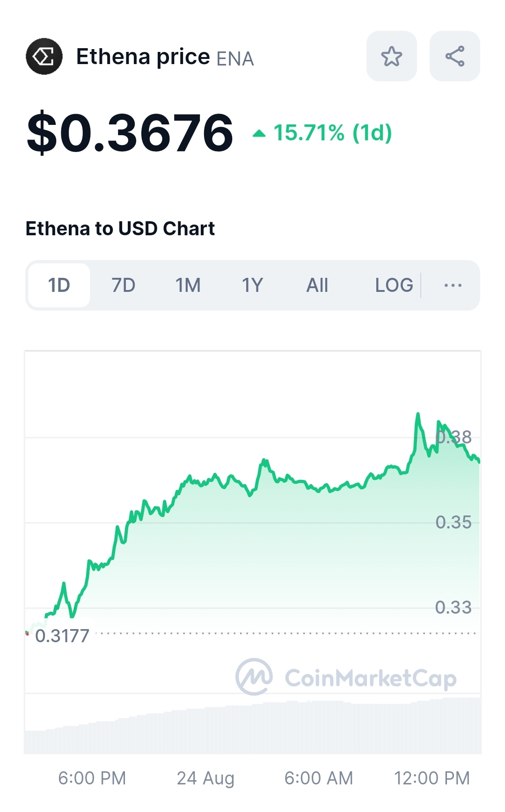Screen dimensions: 505x812
Task: Tap the ENA ticker symbol
Action: click(x=235, y=59)
